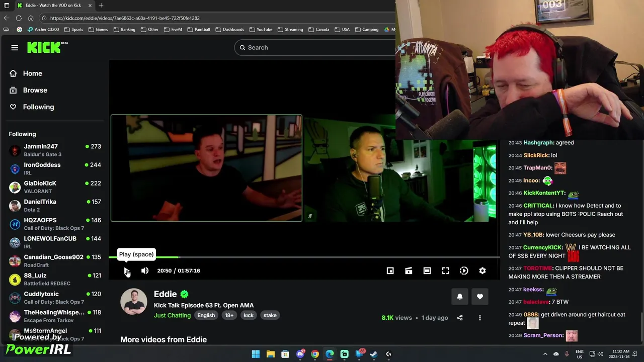Focus the Kick search field

pyautogui.click(x=315, y=47)
